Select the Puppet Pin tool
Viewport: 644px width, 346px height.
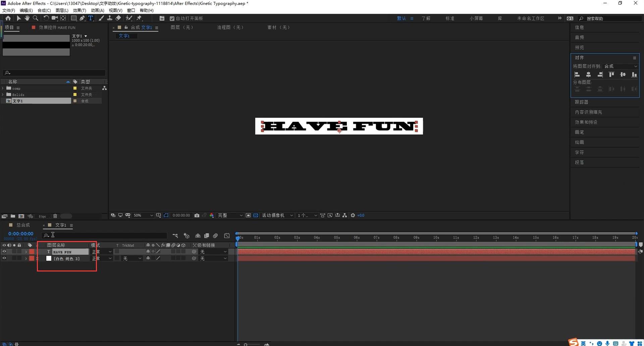click(139, 18)
